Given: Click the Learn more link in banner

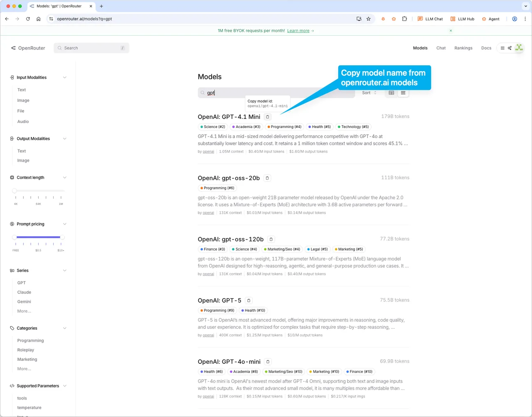Looking at the screenshot, I should [x=298, y=31].
